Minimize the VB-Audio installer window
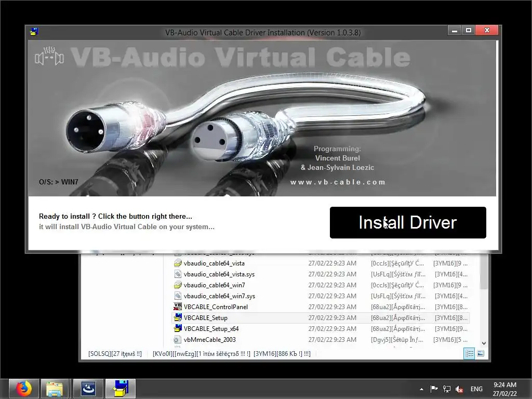The width and height of the screenshot is (532, 399). [x=455, y=30]
